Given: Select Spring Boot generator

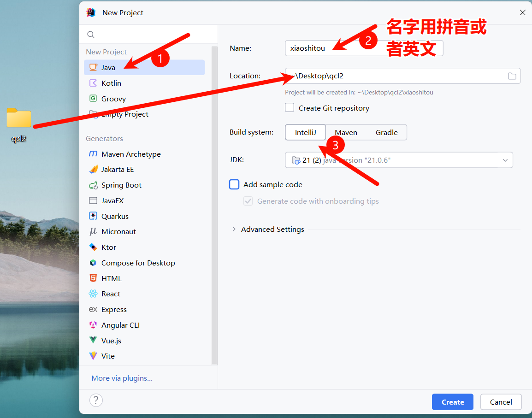Looking at the screenshot, I should pos(144,185).
